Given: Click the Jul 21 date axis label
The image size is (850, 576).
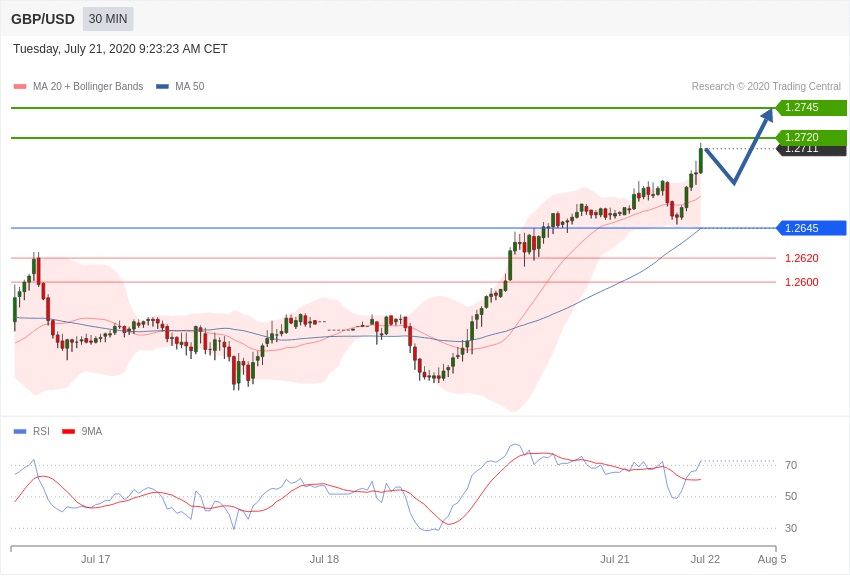Looking at the screenshot, I should click(x=615, y=559).
